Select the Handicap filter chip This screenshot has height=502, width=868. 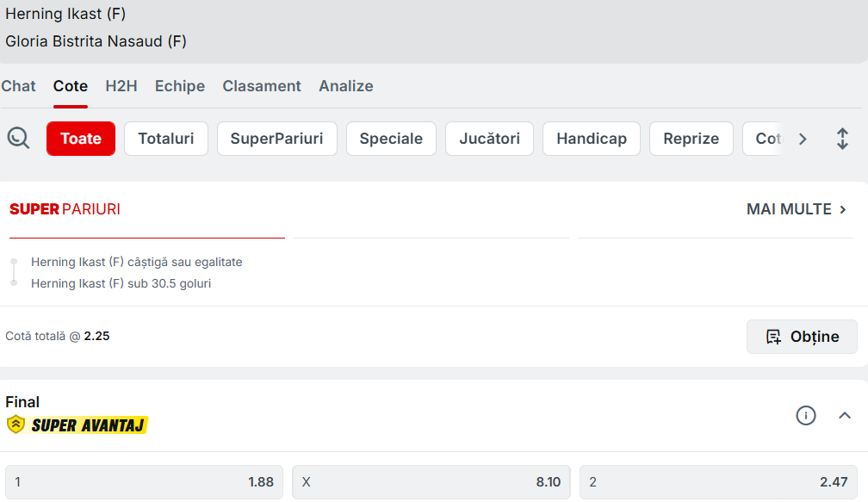(591, 139)
